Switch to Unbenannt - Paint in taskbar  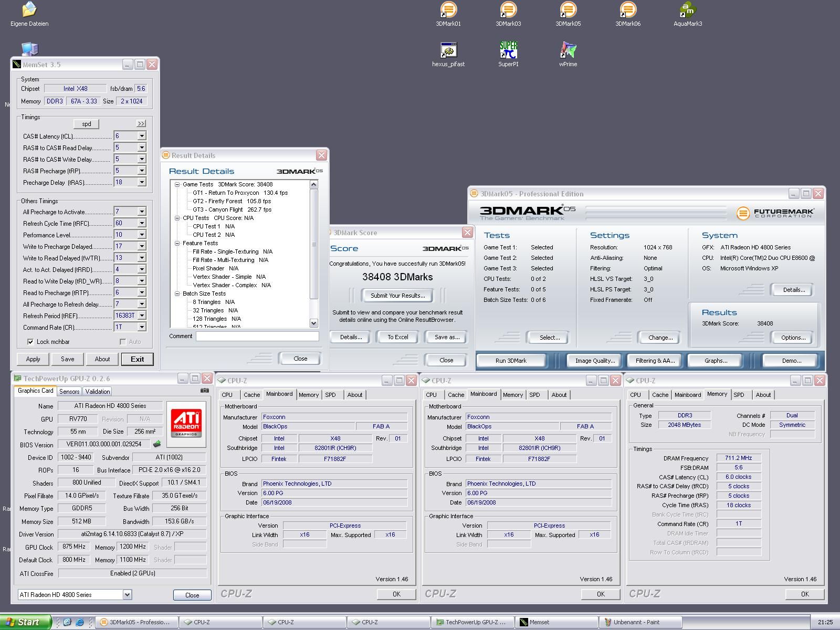(x=640, y=622)
